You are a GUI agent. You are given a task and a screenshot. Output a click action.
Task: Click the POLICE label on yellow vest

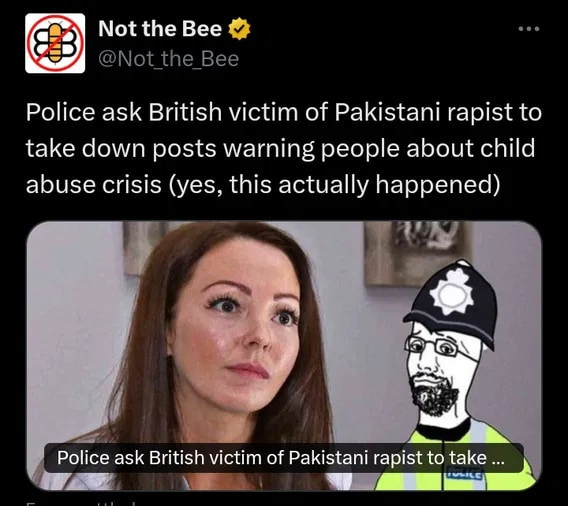465,474
